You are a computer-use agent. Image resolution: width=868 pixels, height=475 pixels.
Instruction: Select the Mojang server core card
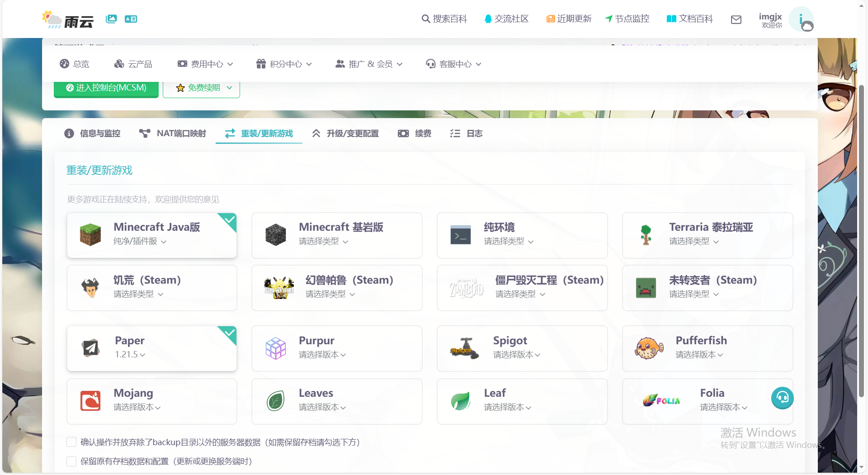152,401
